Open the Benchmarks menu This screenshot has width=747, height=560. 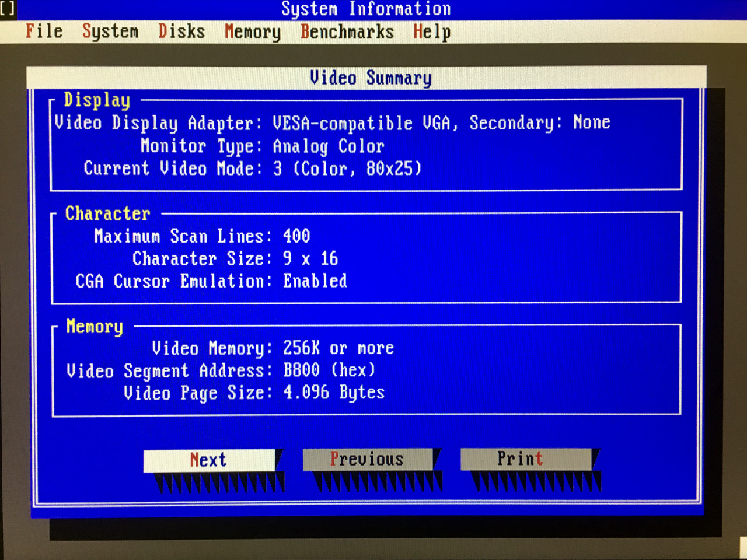coord(347,32)
